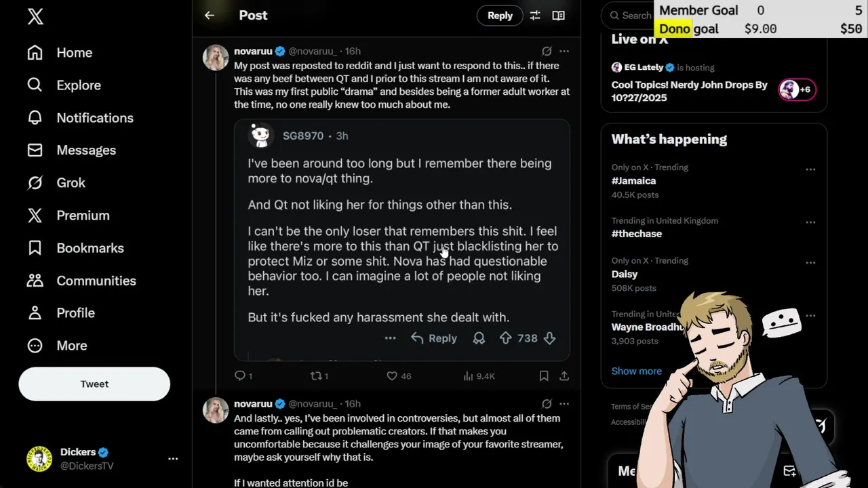868x488 pixels.
Task: Open the reading view book icon
Action: pos(558,16)
